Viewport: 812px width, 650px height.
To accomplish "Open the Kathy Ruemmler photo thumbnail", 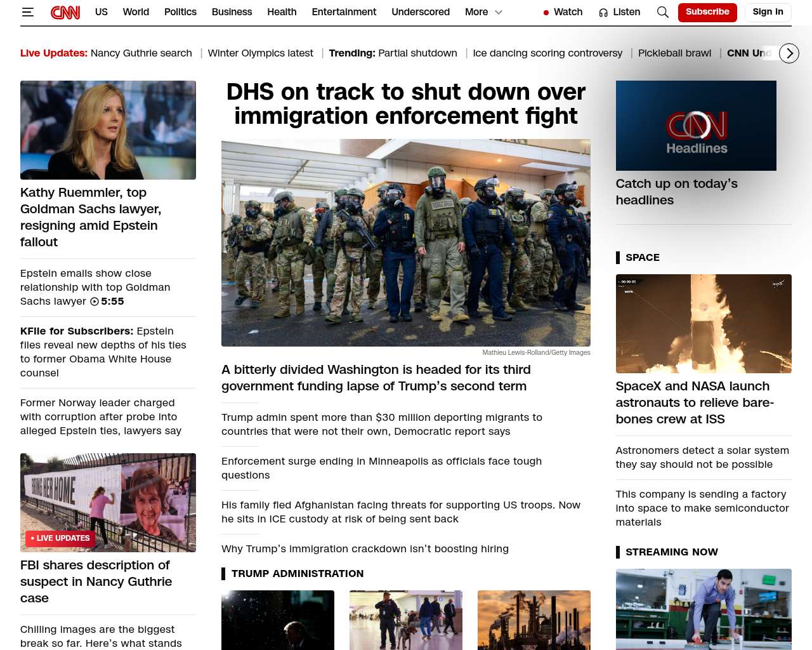I will click(108, 130).
